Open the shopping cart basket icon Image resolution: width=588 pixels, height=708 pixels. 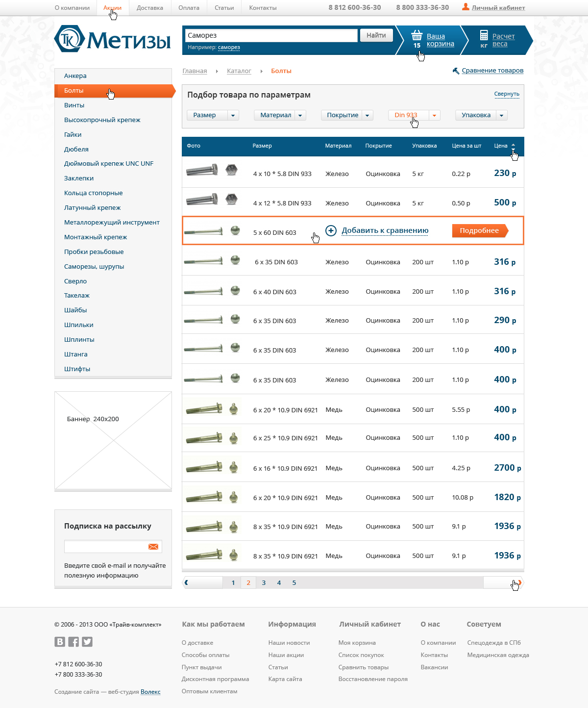click(416, 35)
